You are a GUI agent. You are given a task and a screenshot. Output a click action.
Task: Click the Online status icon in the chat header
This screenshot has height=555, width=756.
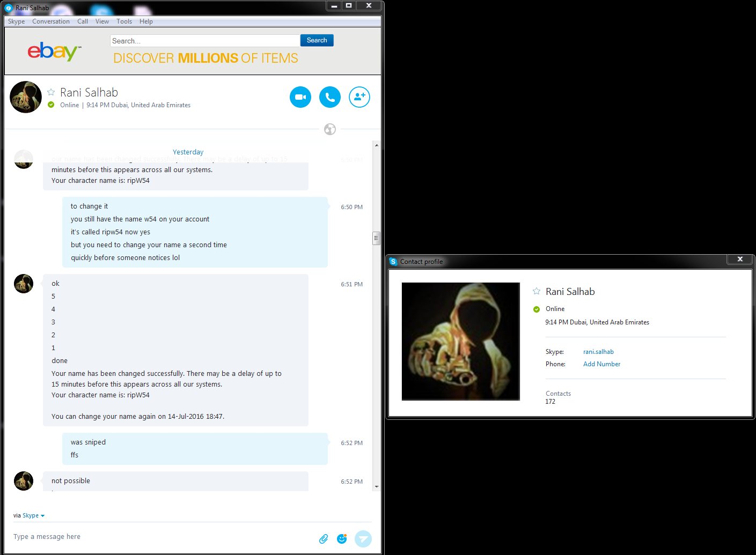pos(51,105)
